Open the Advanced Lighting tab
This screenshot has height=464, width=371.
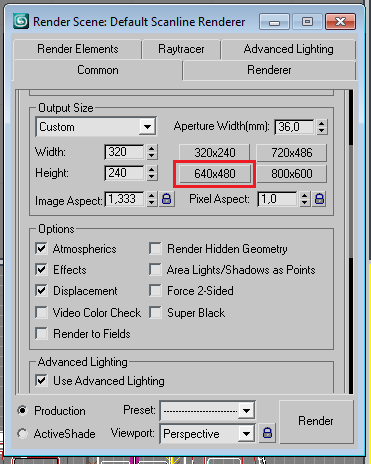[x=288, y=49]
